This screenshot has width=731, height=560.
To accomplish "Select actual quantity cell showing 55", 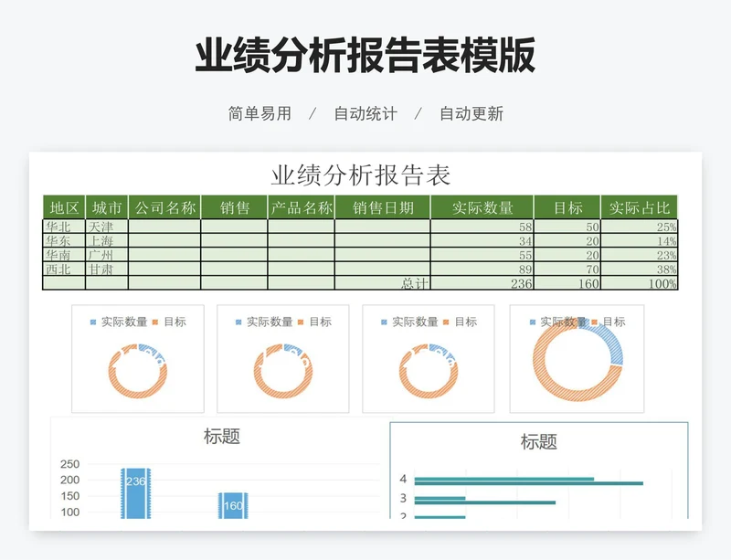I will point(482,255).
